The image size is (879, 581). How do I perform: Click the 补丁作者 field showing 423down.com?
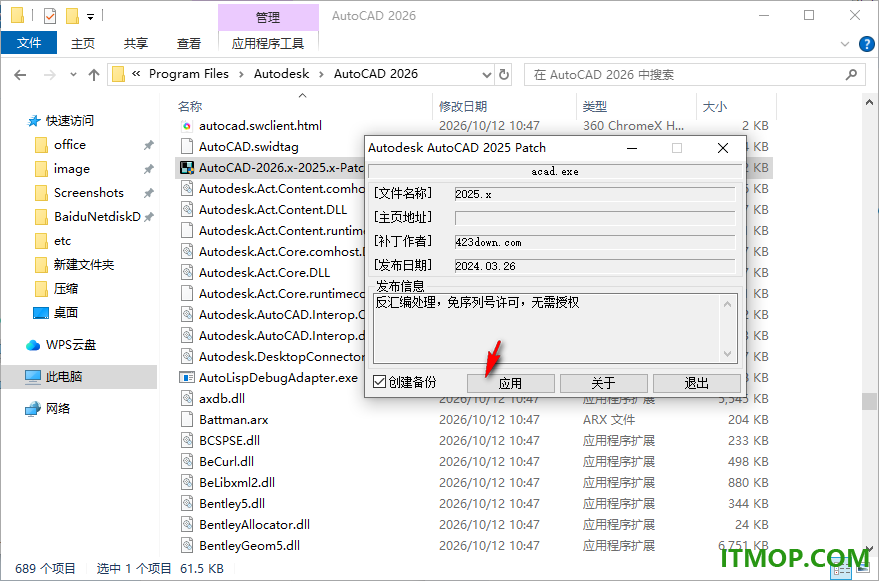(x=594, y=242)
